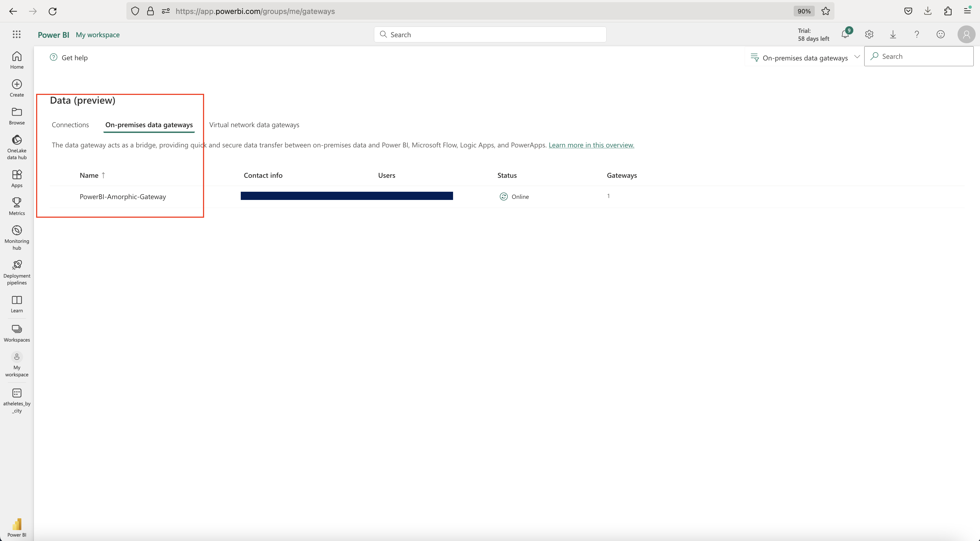Click My workspace breadcrumb in header
The image size is (980, 541).
point(98,35)
